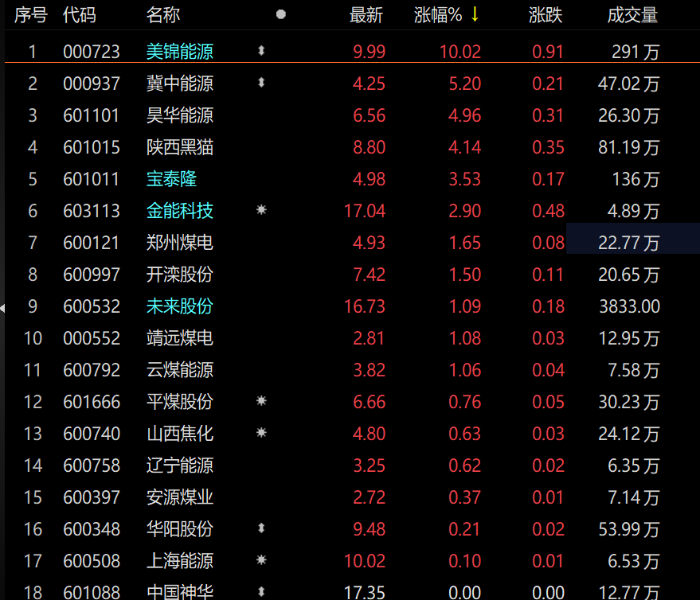The width and height of the screenshot is (700, 600).
Task: Select stock 宝泰隆
Action: (172, 179)
